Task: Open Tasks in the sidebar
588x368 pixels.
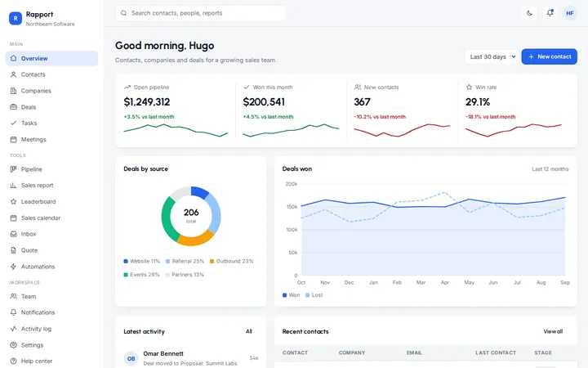Action: [51, 123]
